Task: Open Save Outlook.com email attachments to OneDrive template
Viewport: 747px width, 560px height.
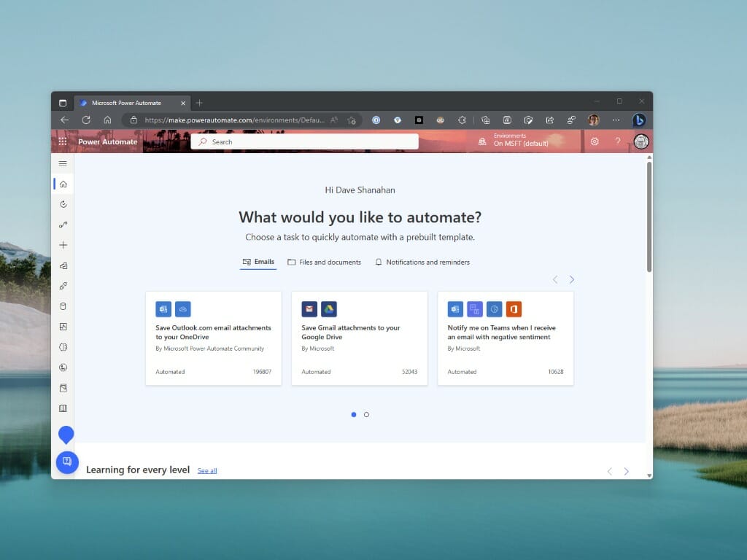Action: pyautogui.click(x=214, y=338)
